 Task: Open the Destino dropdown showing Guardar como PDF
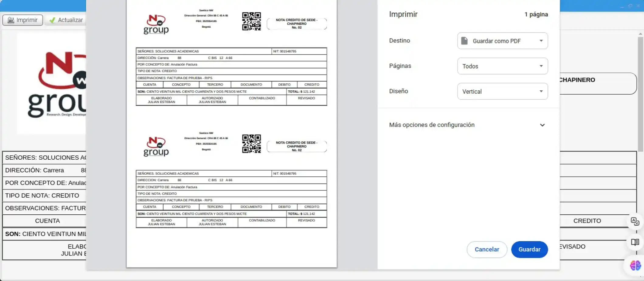coord(502,41)
